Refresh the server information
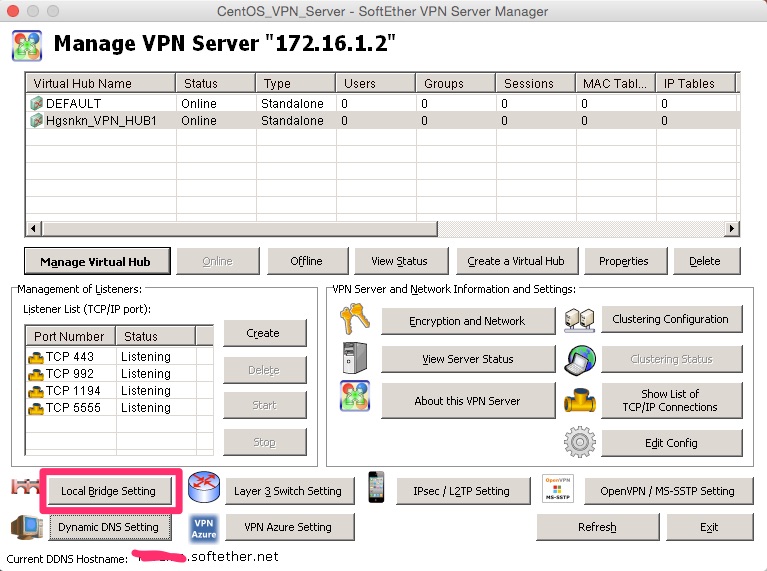Viewport: 767px width, 571px height. point(598,527)
